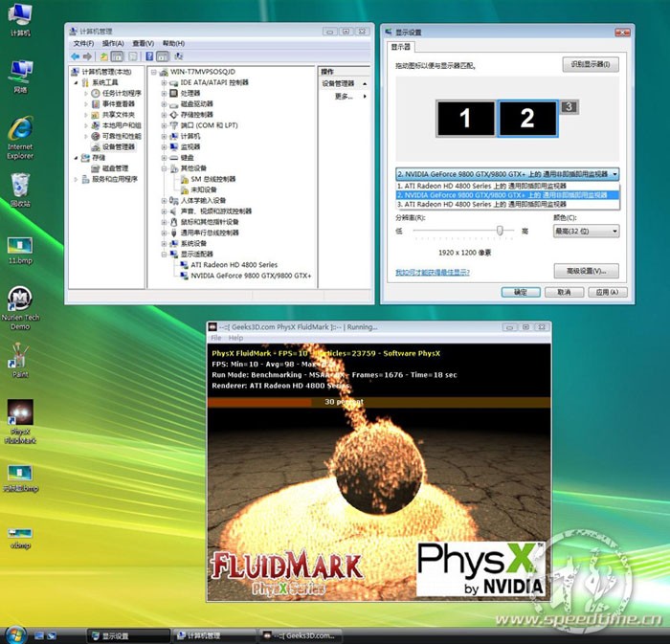Click the switch-windows quick launch icon
This screenshot has width=670, height=644.
pos(52,636)
